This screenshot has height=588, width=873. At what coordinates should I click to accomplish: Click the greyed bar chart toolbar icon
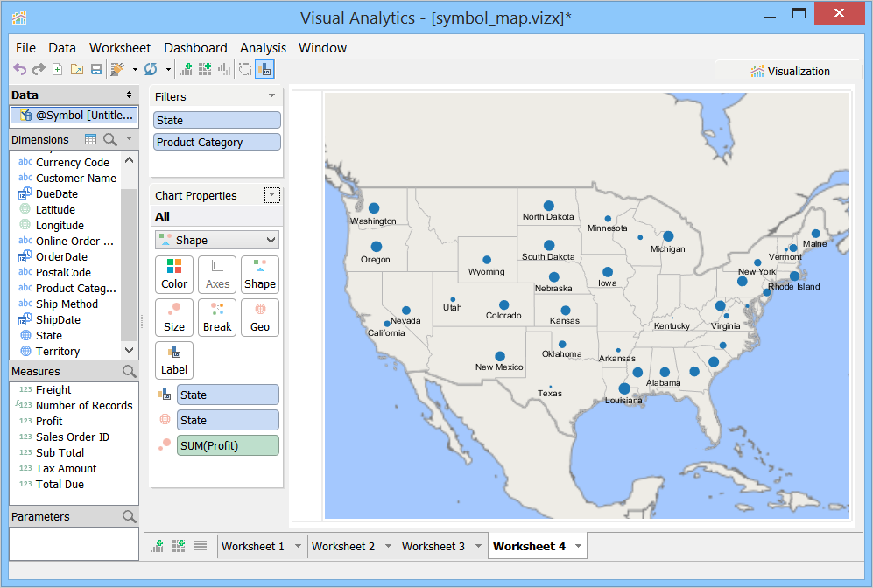click(224, 69)
